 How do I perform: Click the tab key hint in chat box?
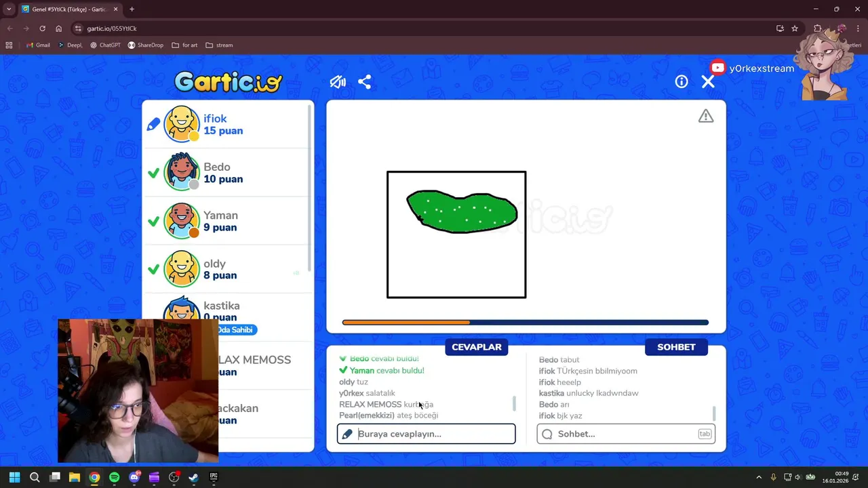click(x=705, y=434)
